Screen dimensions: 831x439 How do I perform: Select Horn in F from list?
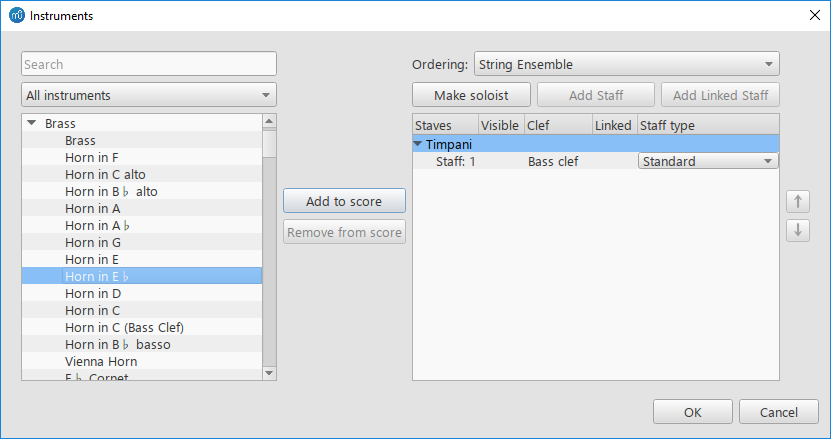[x=92, y=158]
